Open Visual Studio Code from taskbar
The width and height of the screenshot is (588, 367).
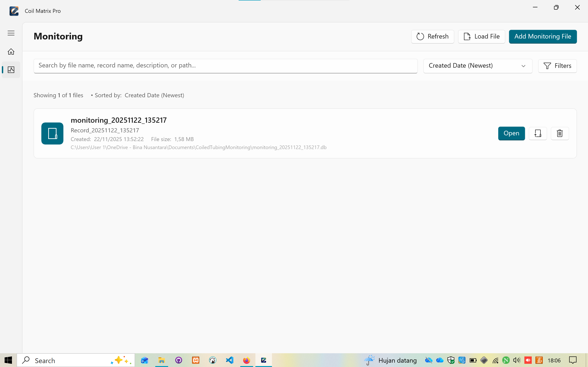tap(229, 360)
